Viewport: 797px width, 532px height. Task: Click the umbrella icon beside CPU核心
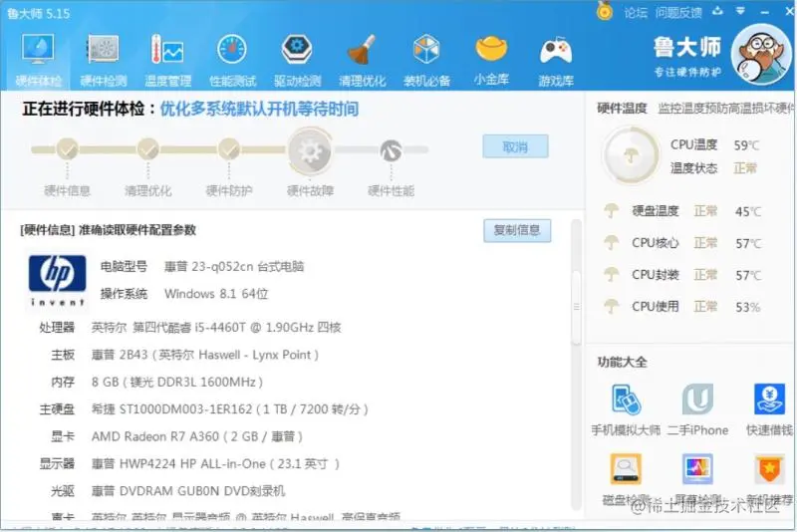point(611,242)
